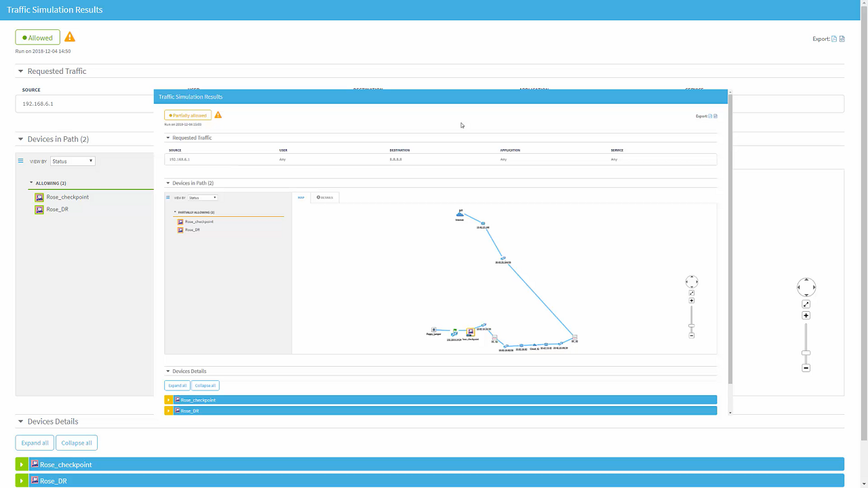Viewport: 868px width, 488px height.
Task: Click the fit-to-screen icon in the background map
Action: click(806, 304)
